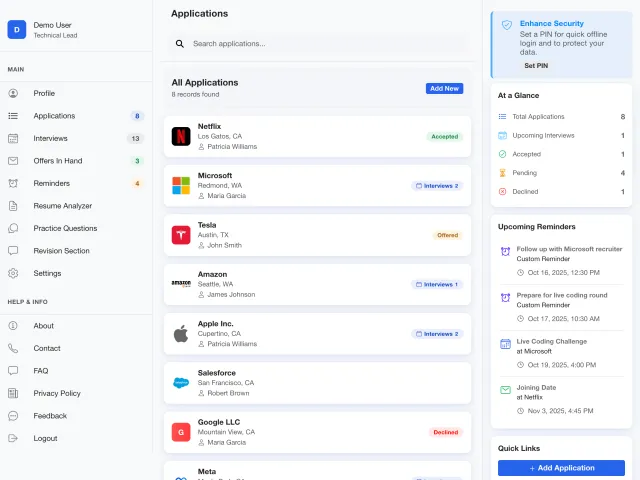Click 'James Johnson' contact under Amazon
Screen dimensions: 640x480
[231, 294]
